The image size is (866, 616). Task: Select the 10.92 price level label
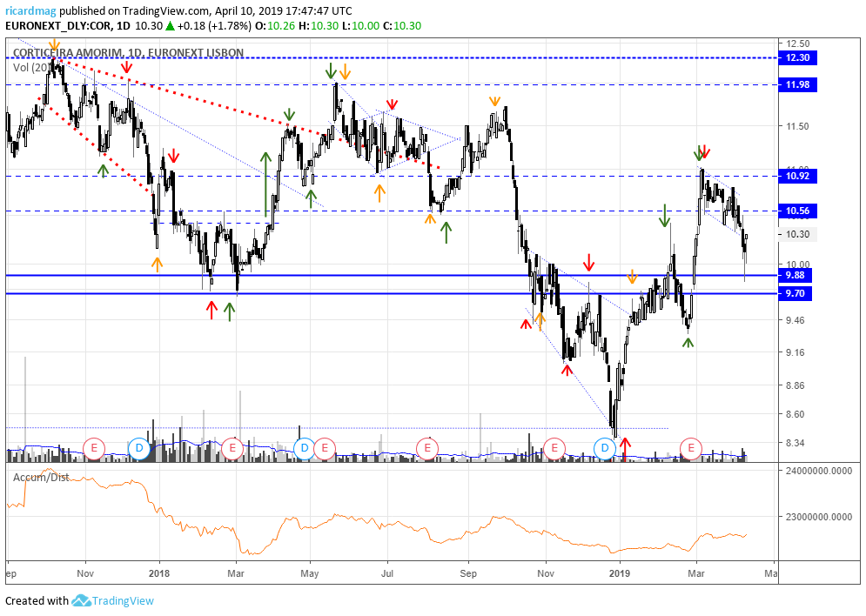[x=797, y=176]
